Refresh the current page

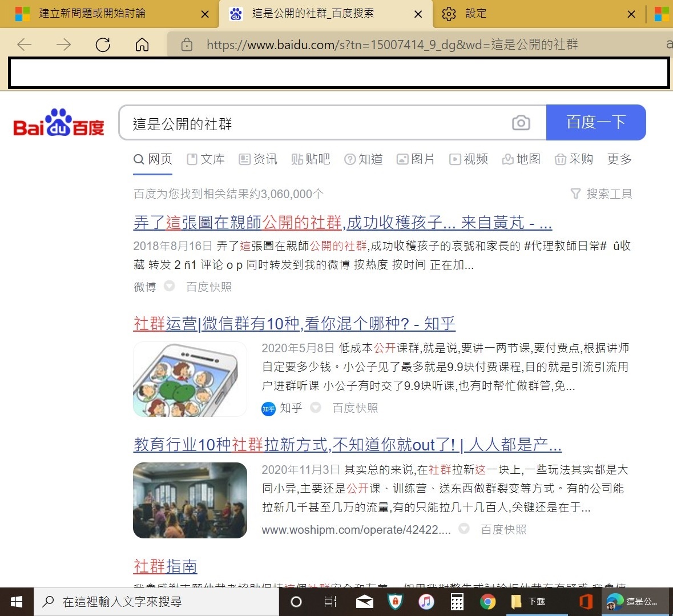103,45
